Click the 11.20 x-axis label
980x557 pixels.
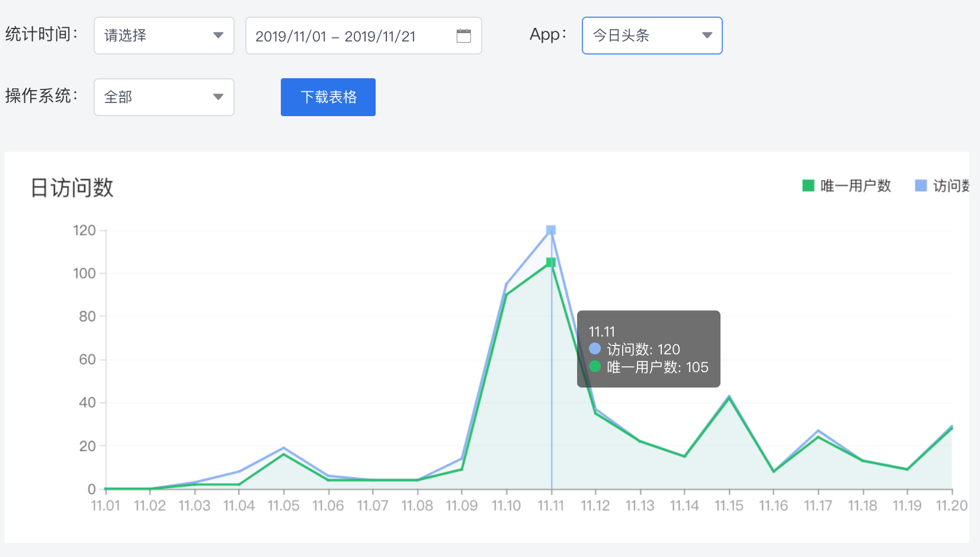[952, 505]
